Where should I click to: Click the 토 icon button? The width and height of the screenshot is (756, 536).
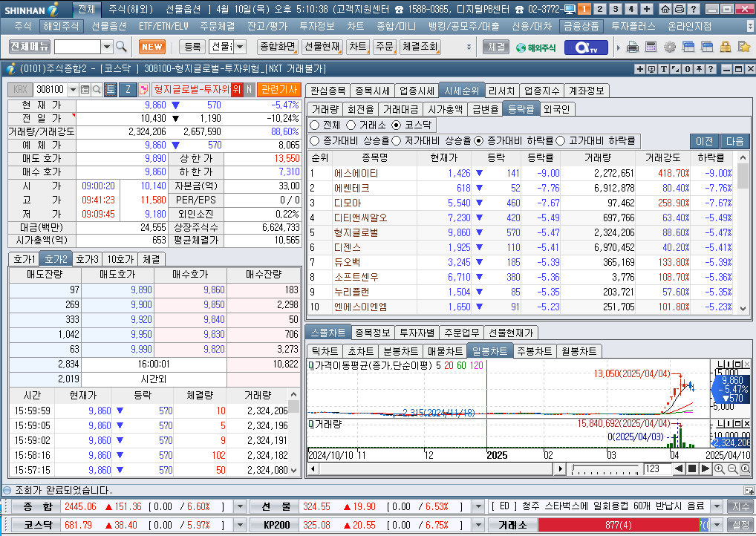pos(111,89)
